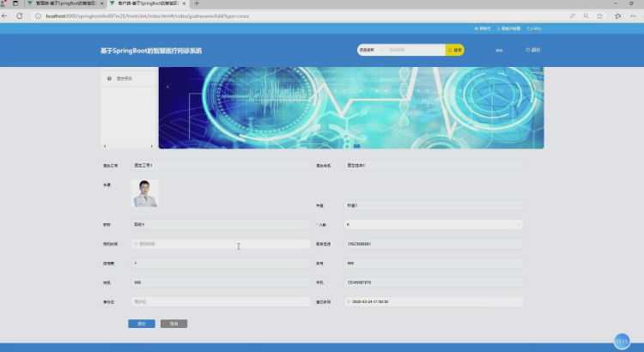The image size is (644, 352).
Task: Click the header search keyword input
Action: tap(416, 50)
